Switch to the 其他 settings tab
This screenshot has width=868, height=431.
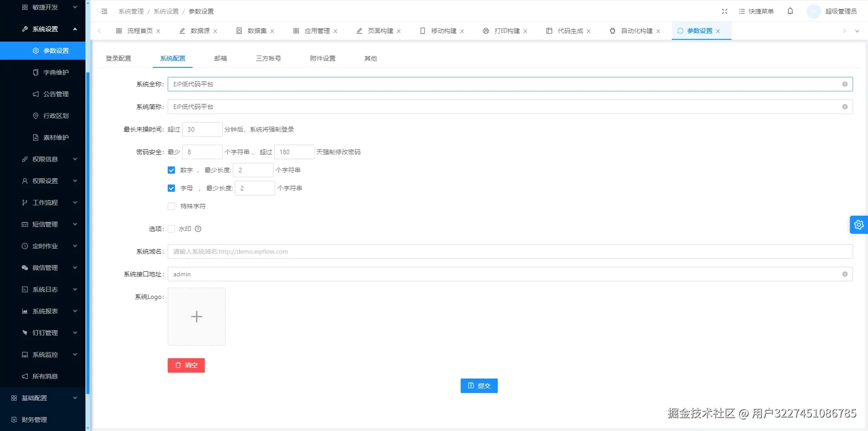pyautogui.click(x=371, y=58)
